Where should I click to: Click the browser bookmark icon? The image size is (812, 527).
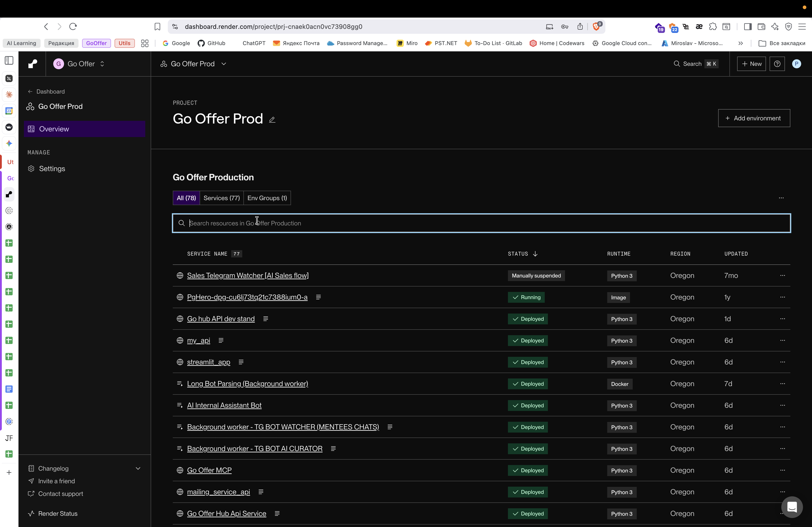click(157, 27)
